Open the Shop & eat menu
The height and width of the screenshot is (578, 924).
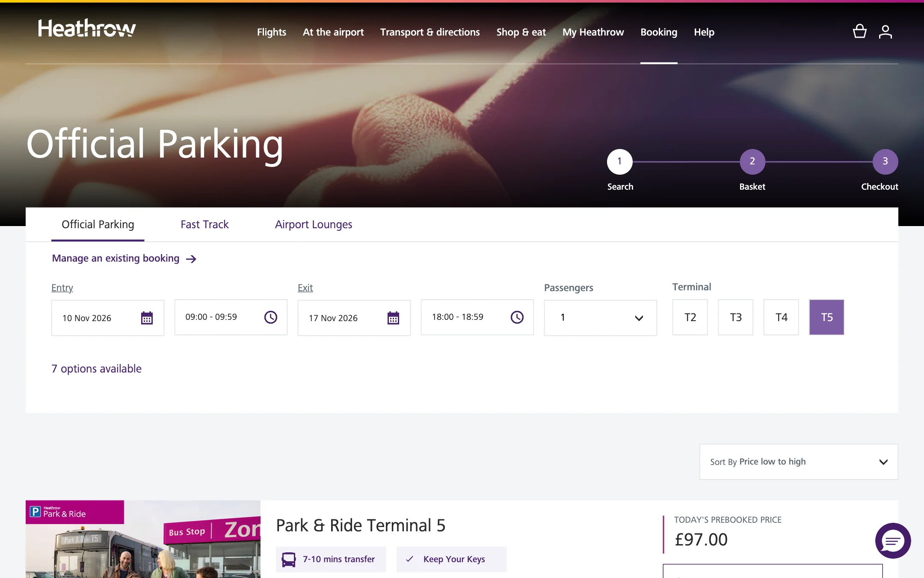tap(521, 32)
